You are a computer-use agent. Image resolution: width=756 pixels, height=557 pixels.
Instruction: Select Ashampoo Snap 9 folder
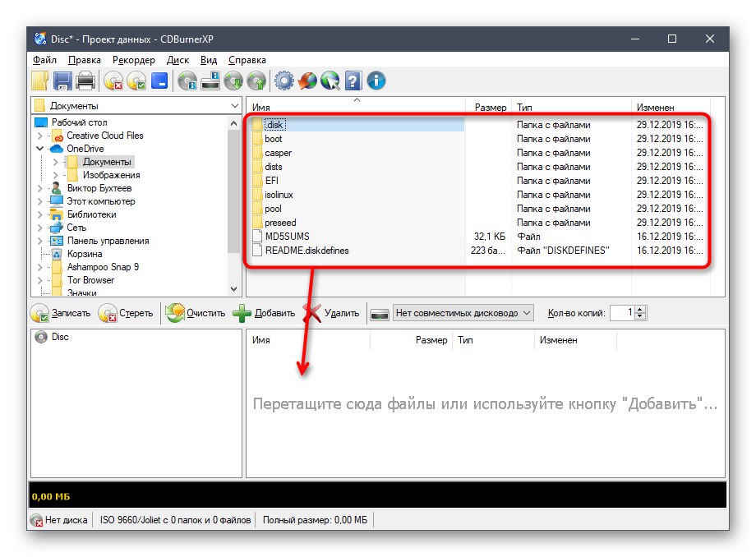point(103,267)
